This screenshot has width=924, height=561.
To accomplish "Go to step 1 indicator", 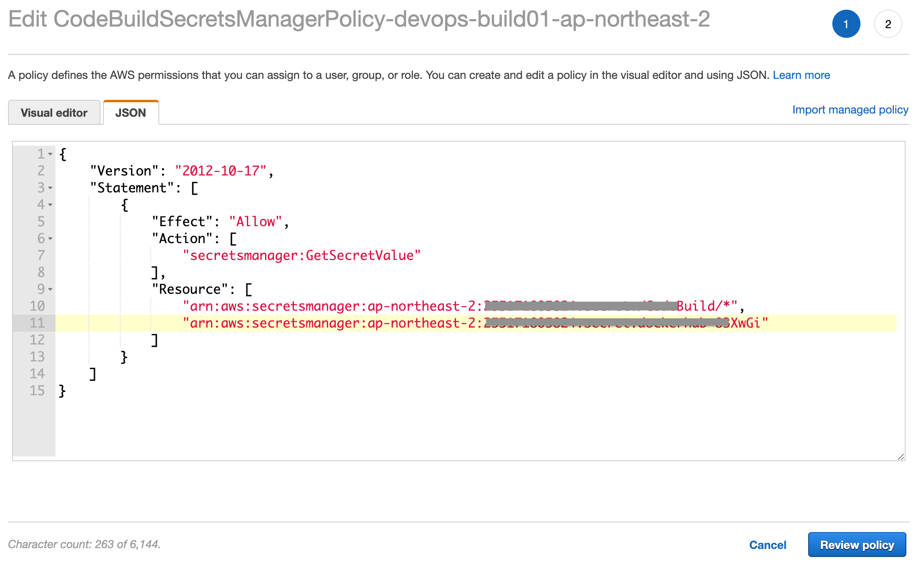I will click(x=846, y=24).
